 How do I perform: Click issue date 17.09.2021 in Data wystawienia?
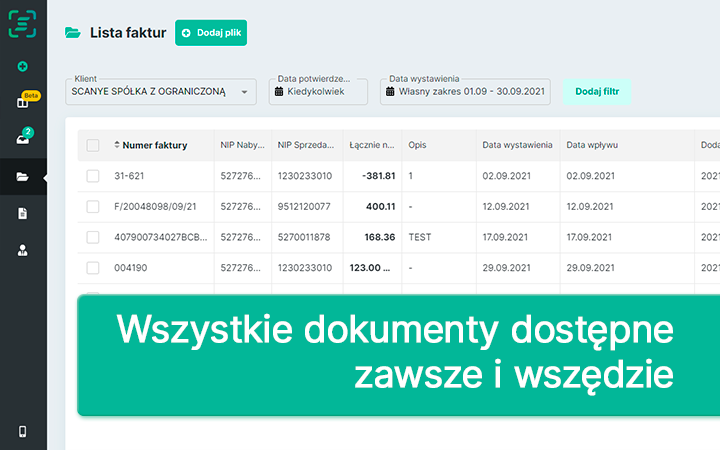(505, 237)
